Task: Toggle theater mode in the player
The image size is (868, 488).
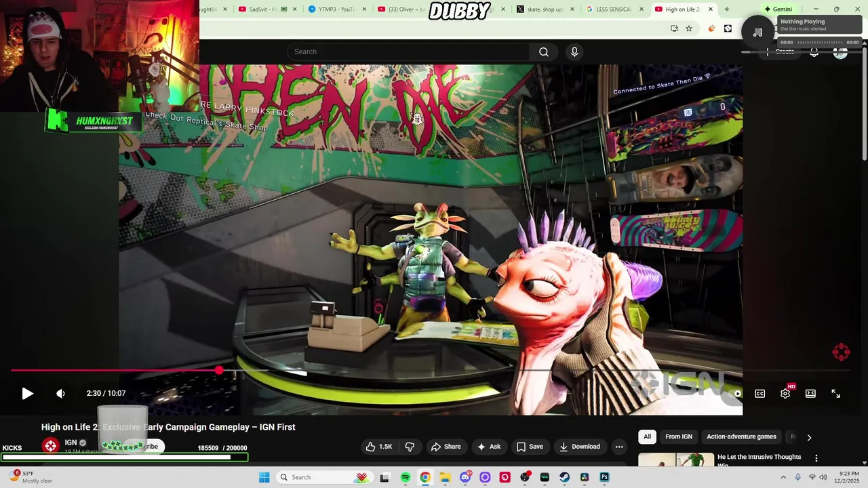Action: (x=810, y=393)
